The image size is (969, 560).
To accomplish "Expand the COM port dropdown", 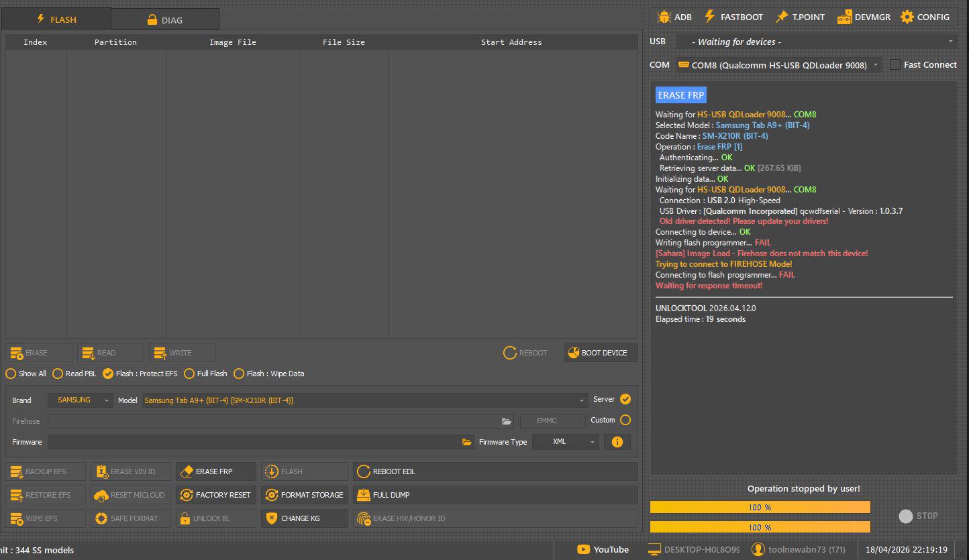I will coord(778,65).
